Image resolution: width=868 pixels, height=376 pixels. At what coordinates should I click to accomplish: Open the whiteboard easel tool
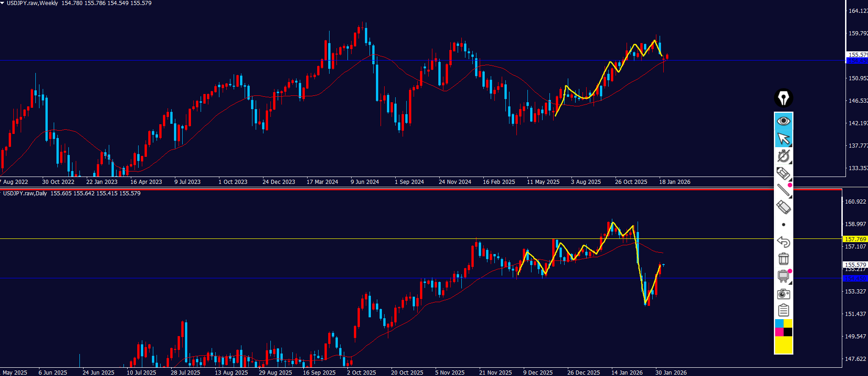[783, 276]
